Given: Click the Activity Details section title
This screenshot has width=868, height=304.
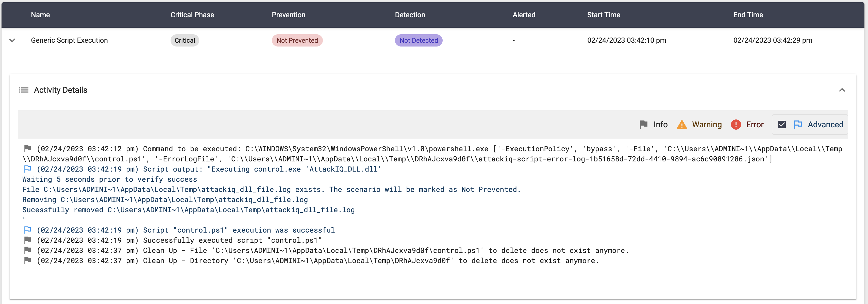Looking at the screenshot, I should pos(61,90).
